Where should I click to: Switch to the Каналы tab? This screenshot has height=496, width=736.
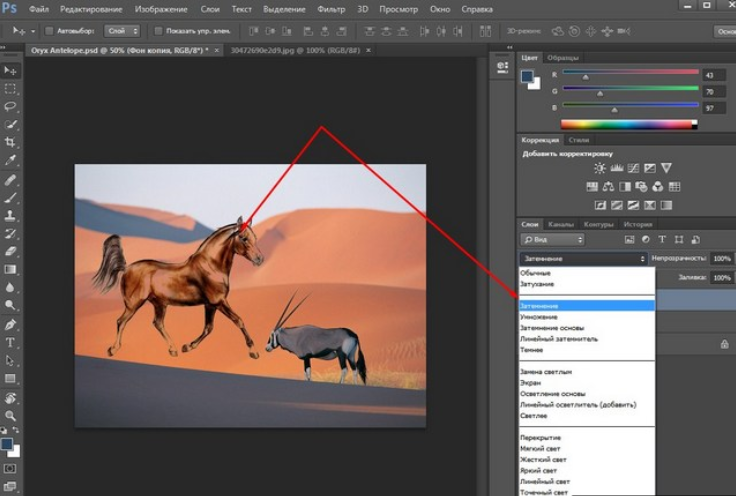coord(560,224)
